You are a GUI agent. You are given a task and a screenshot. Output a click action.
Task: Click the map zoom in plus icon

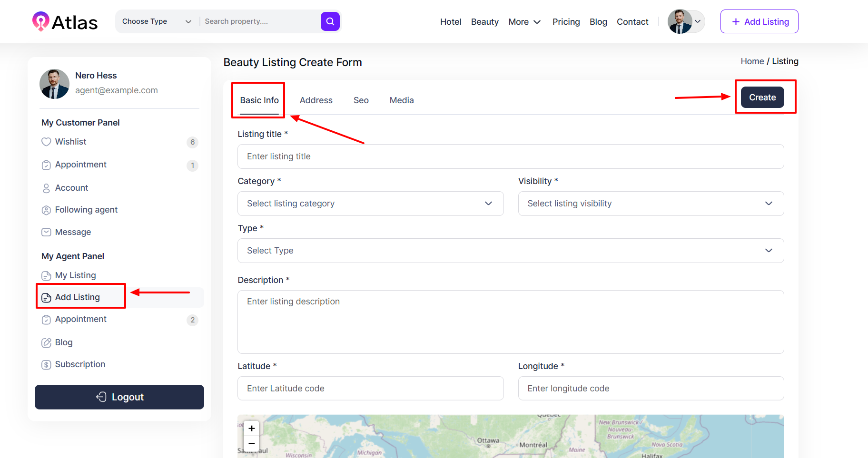click(x=252, y=428)
